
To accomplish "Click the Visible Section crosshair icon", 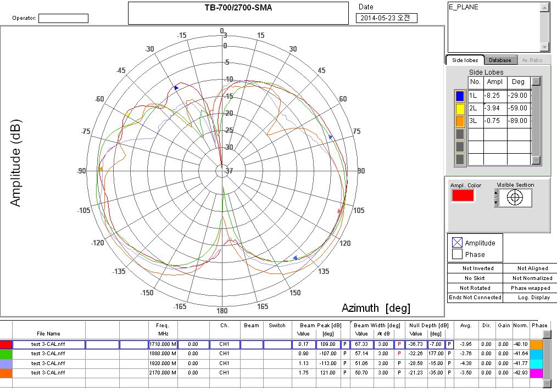I will coord(515,198).
